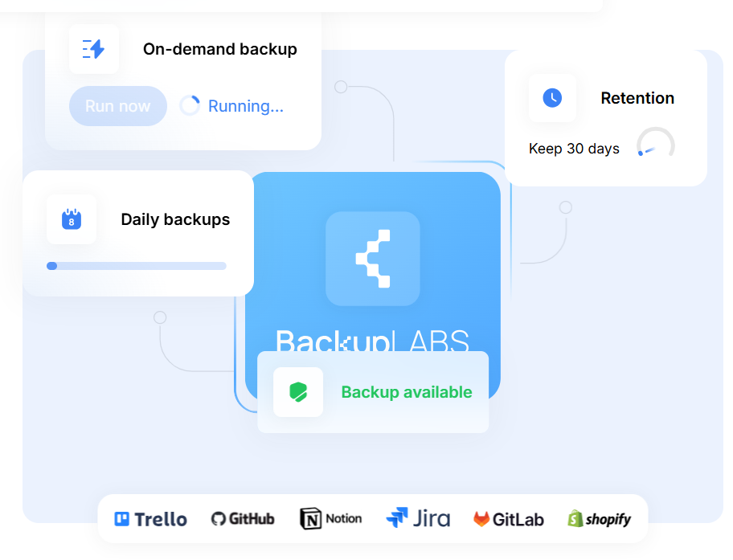Click the On-demand backup heading
Viewport: 733px width, 560px height.
[x=219, y=49]
